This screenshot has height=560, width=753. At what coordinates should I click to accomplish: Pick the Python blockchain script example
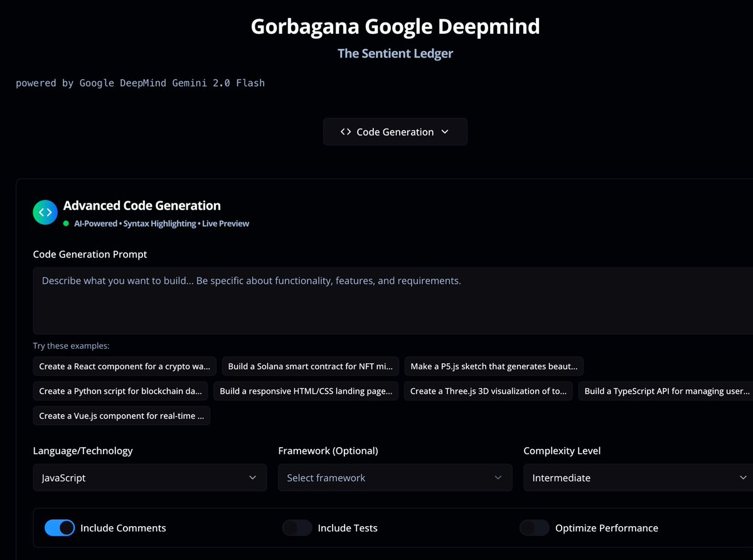click(x=120, y=391)
